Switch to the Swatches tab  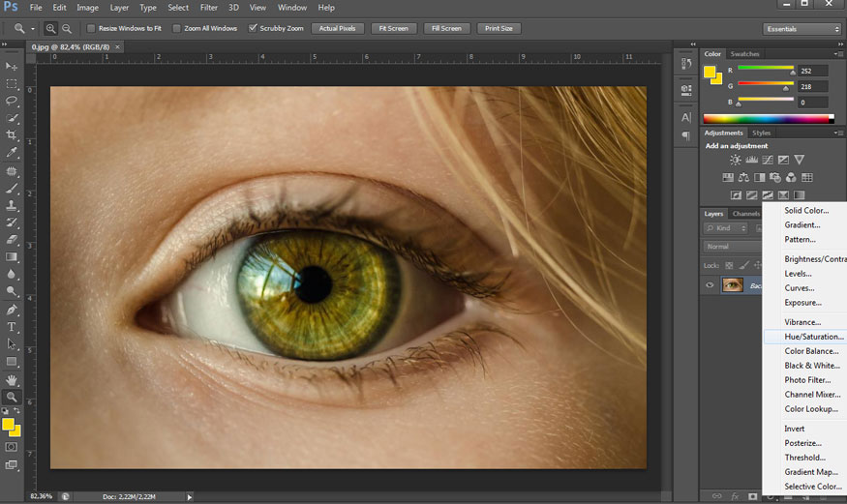[744, 54]
